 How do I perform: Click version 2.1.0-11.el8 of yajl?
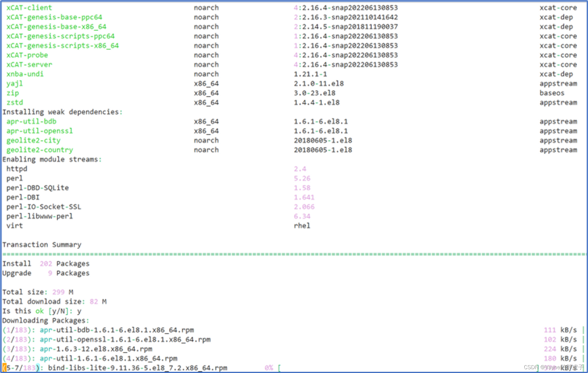tap(319, 84)
